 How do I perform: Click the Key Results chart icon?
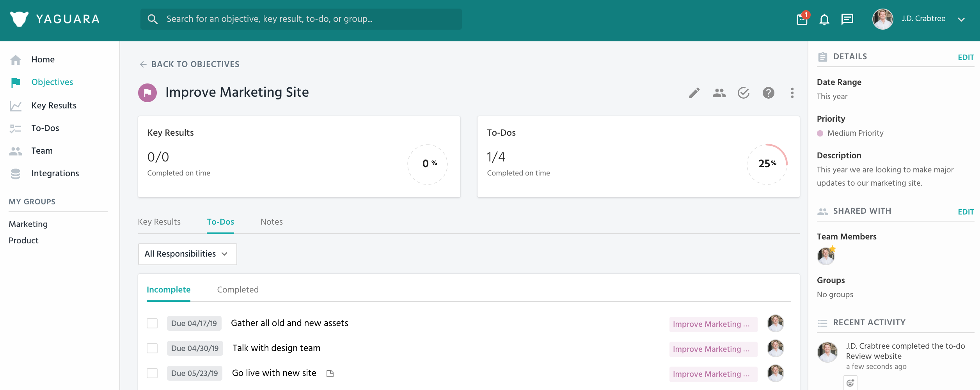[x=16, y=106]
